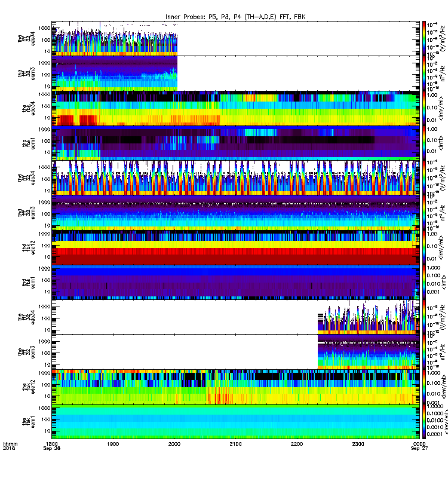
Task: Click the color bar of the the fff scm3 panel
Action: click(424, 352)
